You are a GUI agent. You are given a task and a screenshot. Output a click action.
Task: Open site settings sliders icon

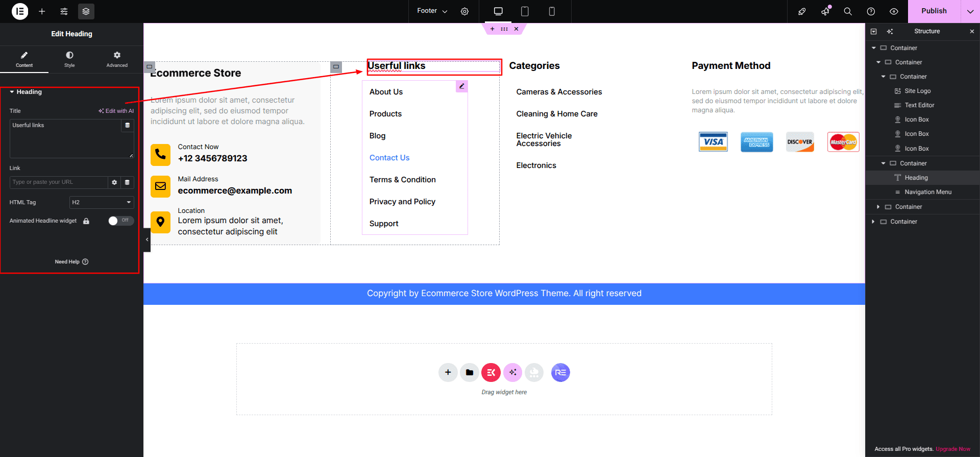[64, 11]
